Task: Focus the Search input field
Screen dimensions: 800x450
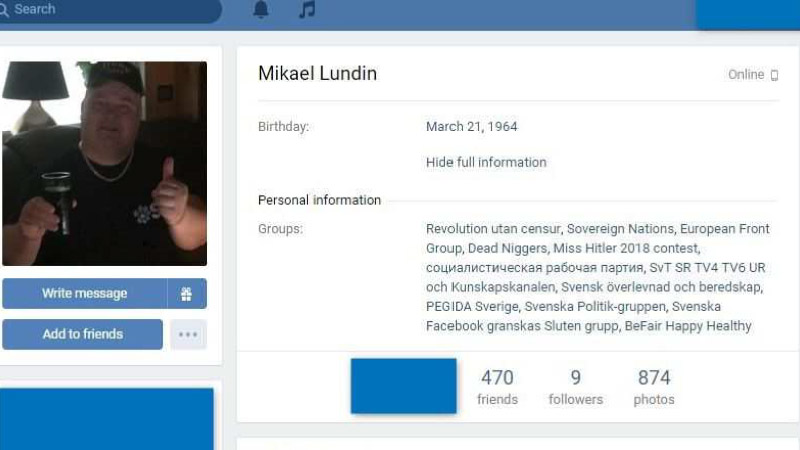Action: (x=110, y=10)
